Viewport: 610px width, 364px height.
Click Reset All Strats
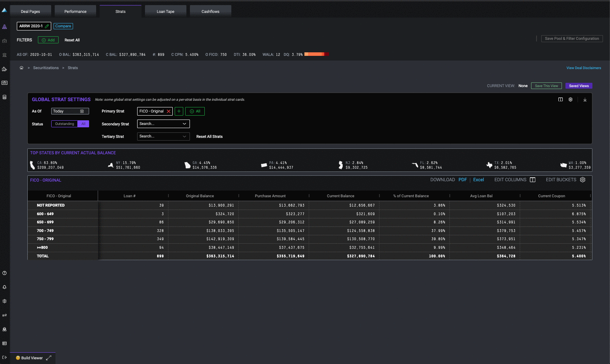click(209, 136)
